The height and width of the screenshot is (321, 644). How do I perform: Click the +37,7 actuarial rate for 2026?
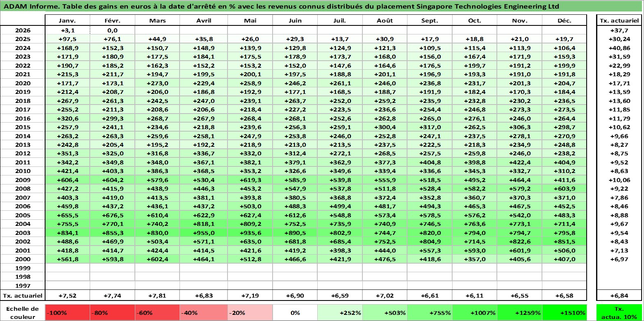(x=619, y=30)
